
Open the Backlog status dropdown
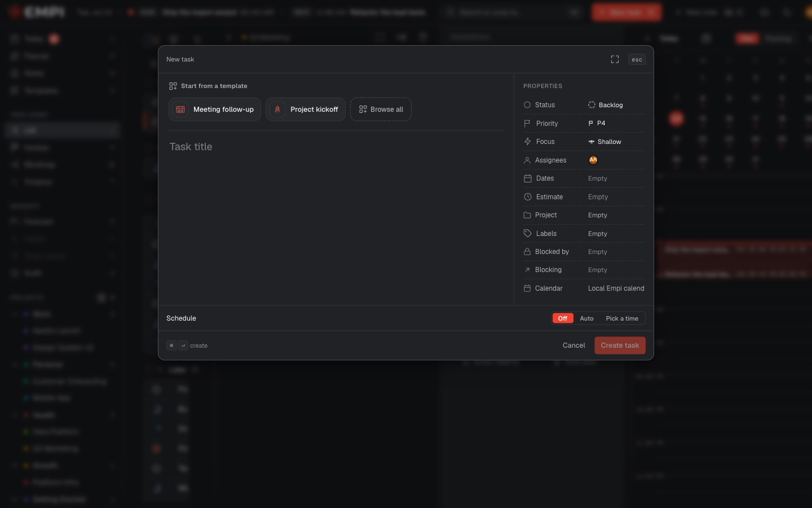[606, 105]
